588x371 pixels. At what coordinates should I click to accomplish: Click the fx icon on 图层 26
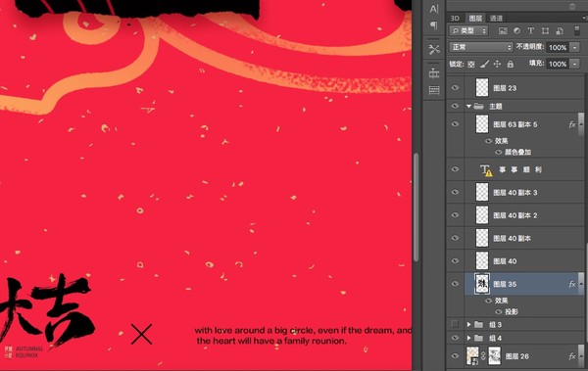point(572,356)
